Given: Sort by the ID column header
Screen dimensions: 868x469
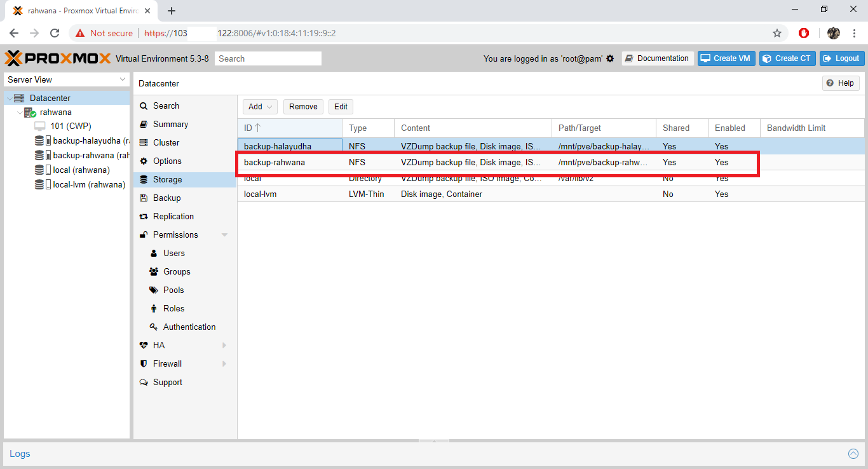Looking at the screenshot, I should click(x=290, y=128).
